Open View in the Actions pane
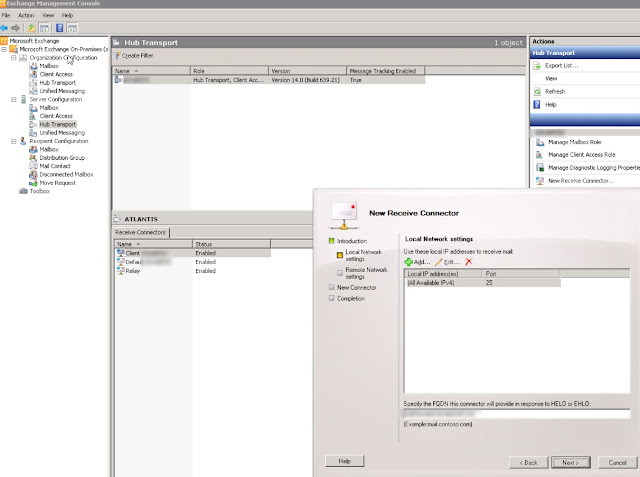 tap(551, 78)
